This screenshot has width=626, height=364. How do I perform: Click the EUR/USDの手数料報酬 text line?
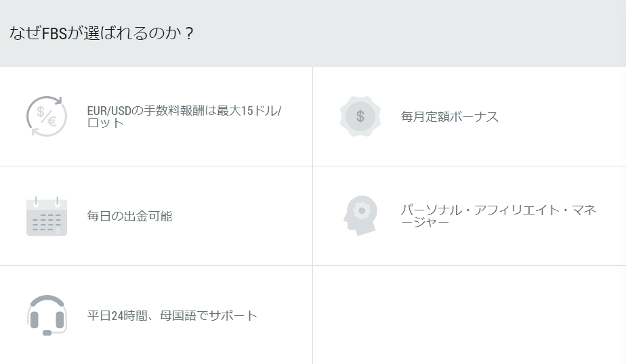[x=184, y=110]
